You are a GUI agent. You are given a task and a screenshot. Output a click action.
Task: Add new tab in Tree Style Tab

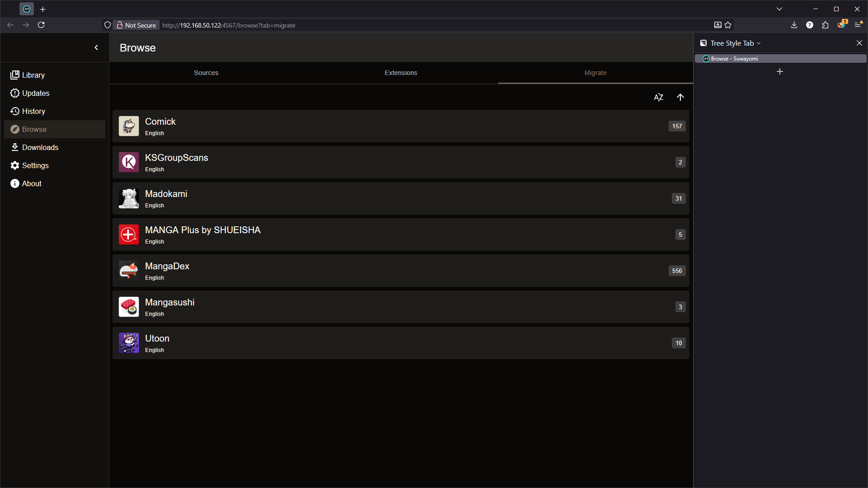pos(779,71)
